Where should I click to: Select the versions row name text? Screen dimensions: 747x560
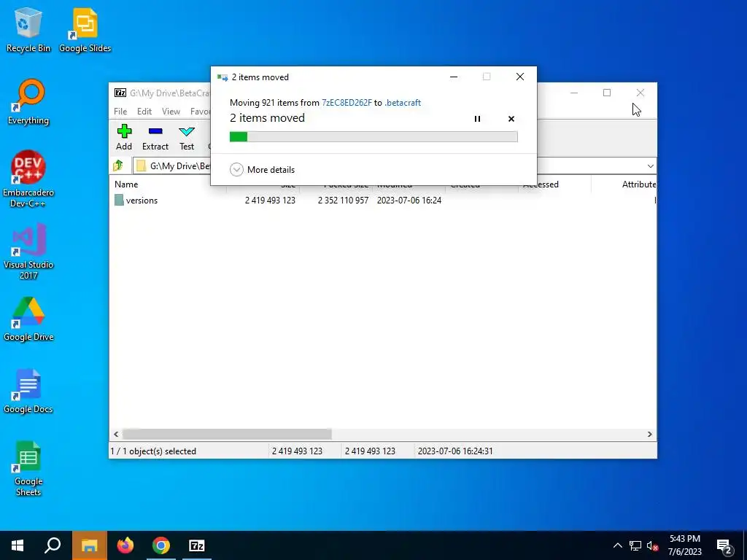point(142,201)
